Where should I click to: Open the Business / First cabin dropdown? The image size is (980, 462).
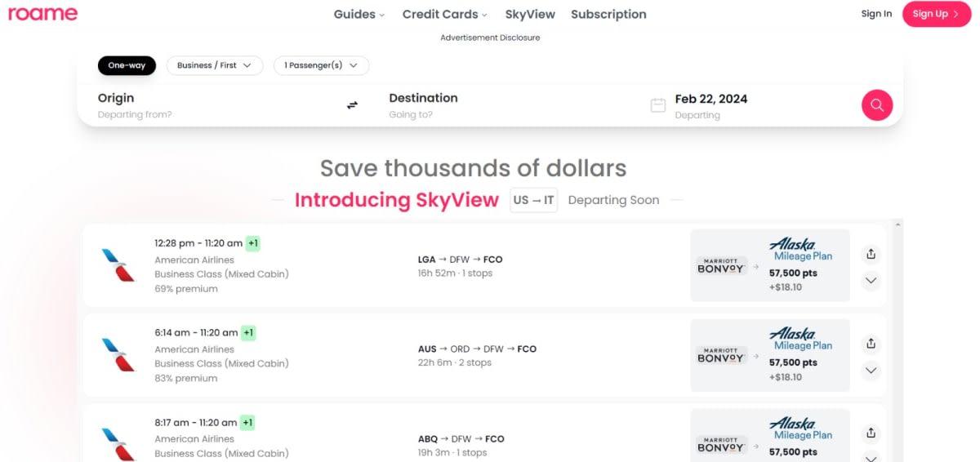(214, 65)
